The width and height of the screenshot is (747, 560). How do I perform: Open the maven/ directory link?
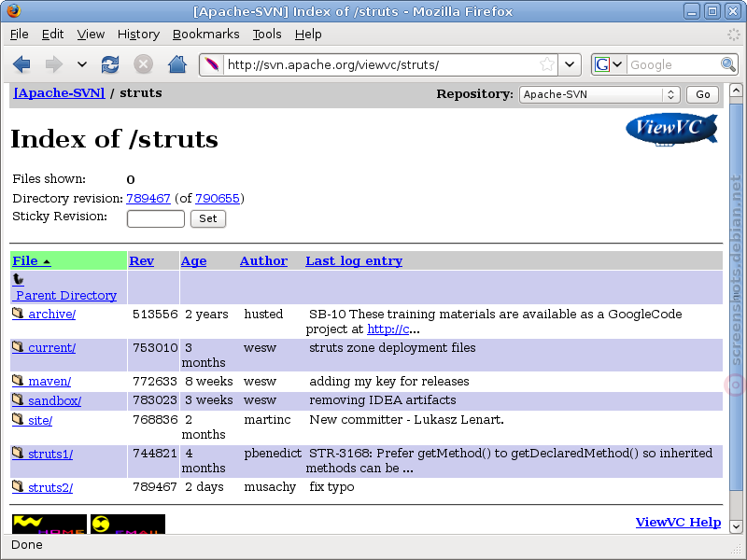click(x=49, y=382)
